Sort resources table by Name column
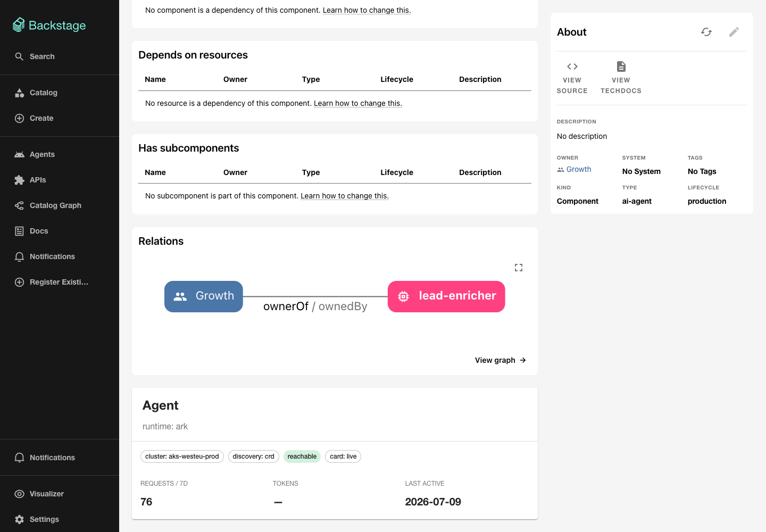This screenshot has height=532, width=766. 155,79
